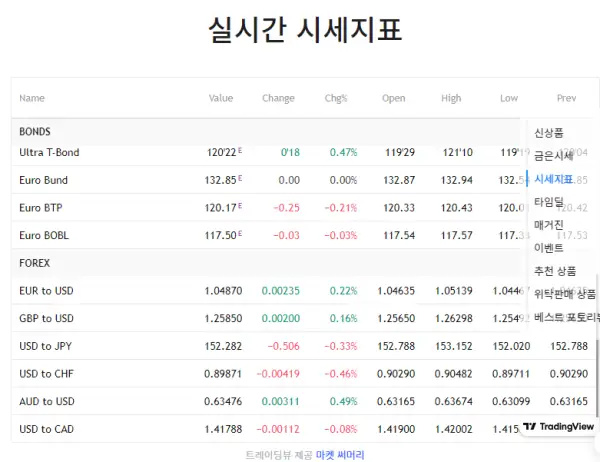The width and height of the screenshot is (600, 462).
Task: Select 신상품 in the side menu
Action: [x=549, y=133]
